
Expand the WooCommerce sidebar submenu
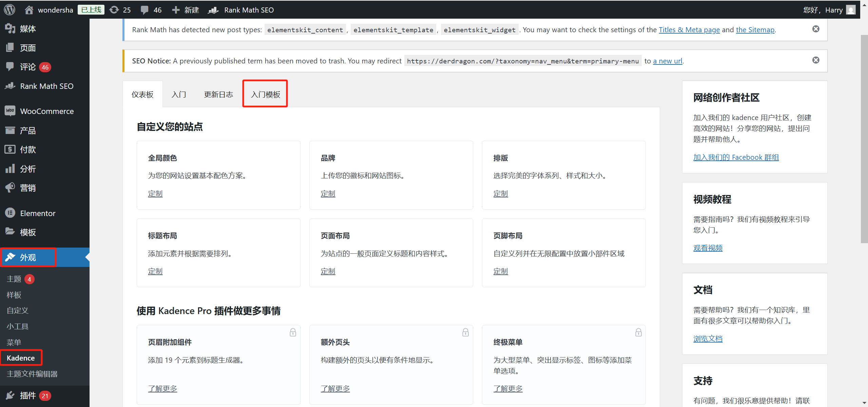(47, 111)
